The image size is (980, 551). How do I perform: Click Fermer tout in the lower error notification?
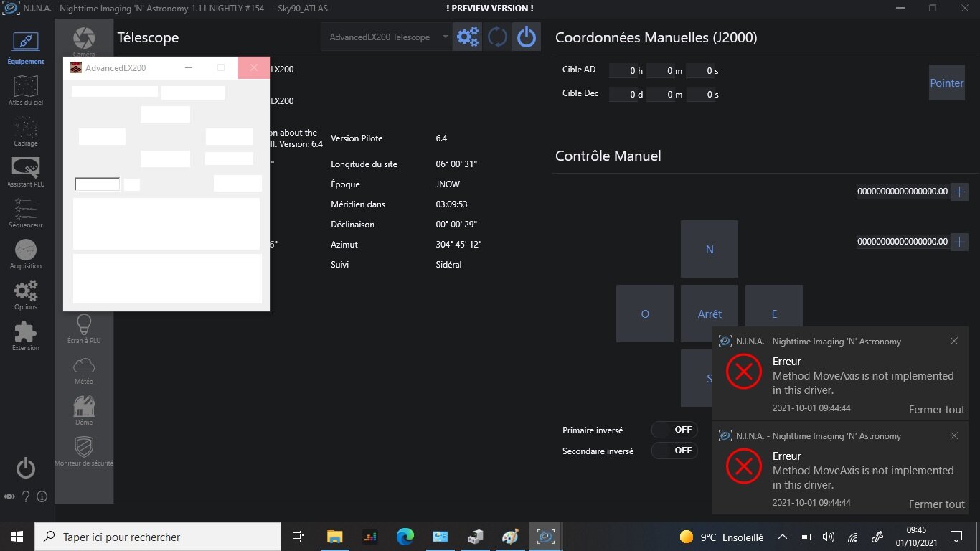937,504
